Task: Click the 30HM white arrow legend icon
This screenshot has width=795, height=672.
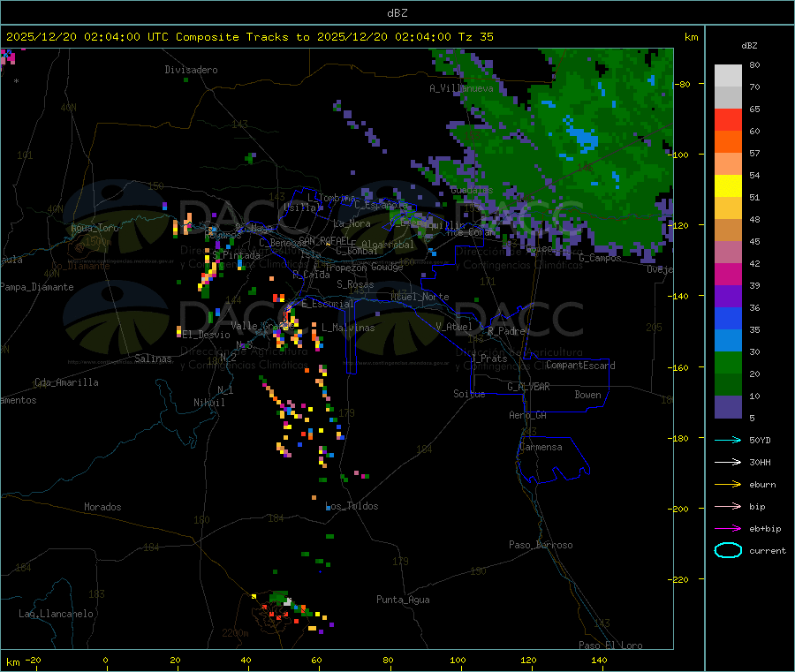Action: coord(728,462)
